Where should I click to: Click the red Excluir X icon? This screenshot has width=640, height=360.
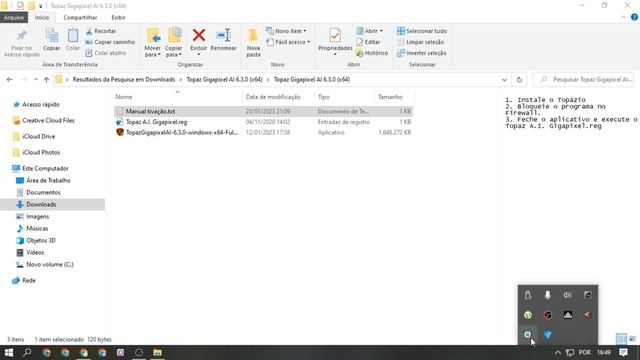199,35
